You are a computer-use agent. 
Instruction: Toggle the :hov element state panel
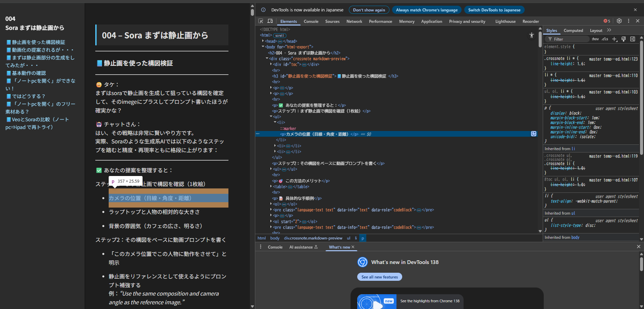click(595, 39)
